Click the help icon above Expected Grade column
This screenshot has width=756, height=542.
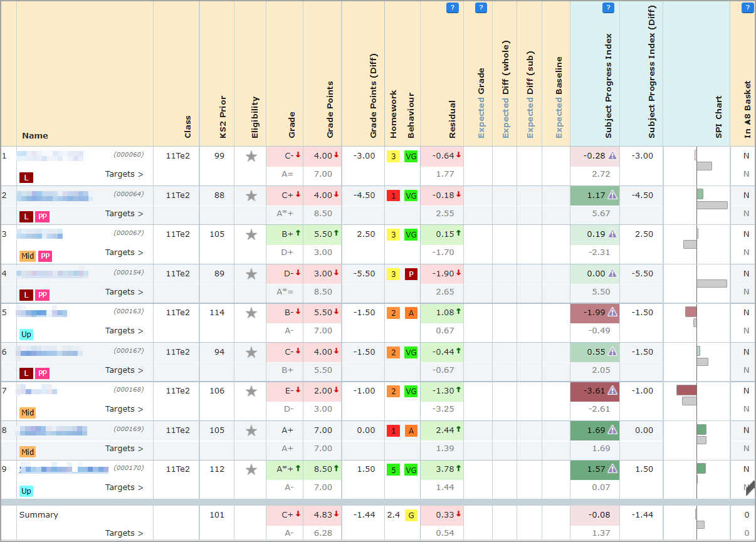point(481,8)
